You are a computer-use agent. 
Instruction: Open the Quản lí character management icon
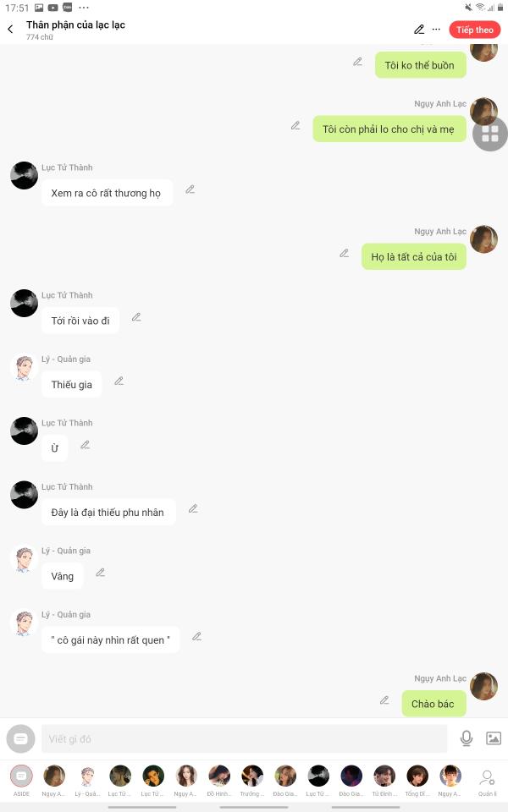click(x=488, y=782)
